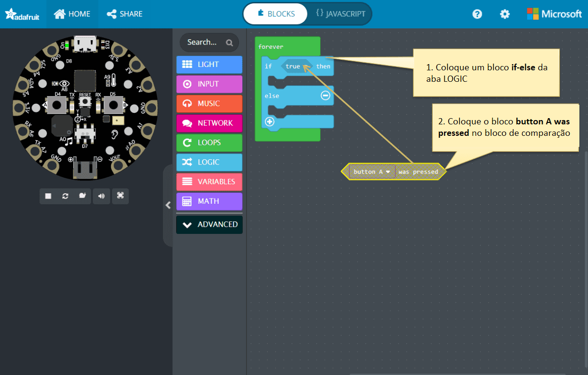Restart the simulator
The image size is (588, 375).
(65, 196)
